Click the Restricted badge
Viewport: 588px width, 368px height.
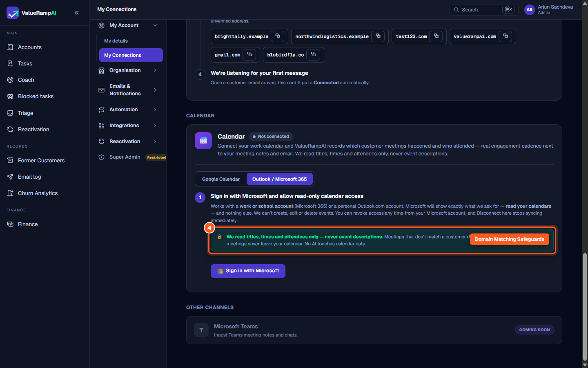(156, 157)
